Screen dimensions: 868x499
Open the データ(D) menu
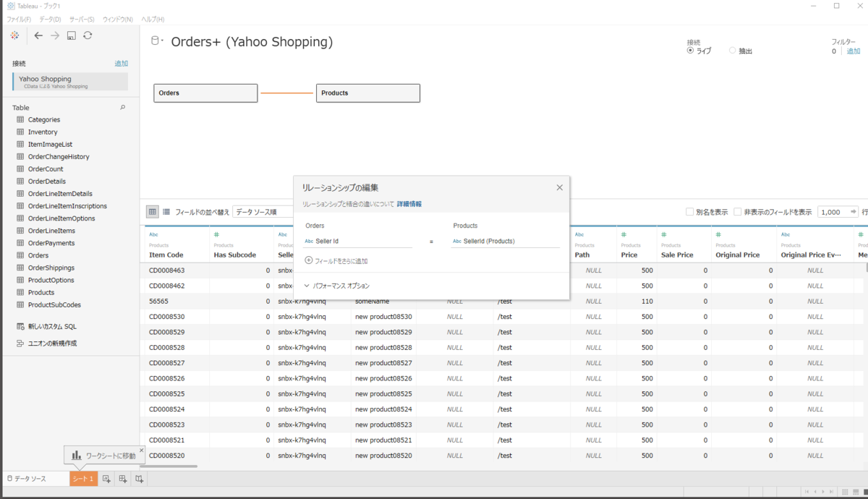coord(50,19)
